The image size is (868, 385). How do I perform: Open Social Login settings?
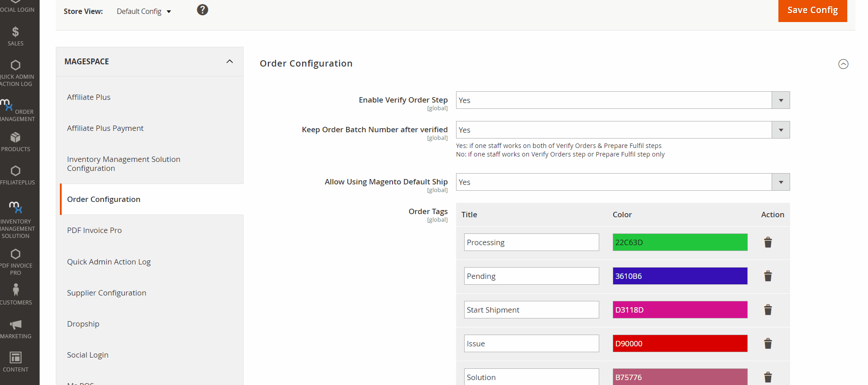pyautogui.click(x=88, y=355)
